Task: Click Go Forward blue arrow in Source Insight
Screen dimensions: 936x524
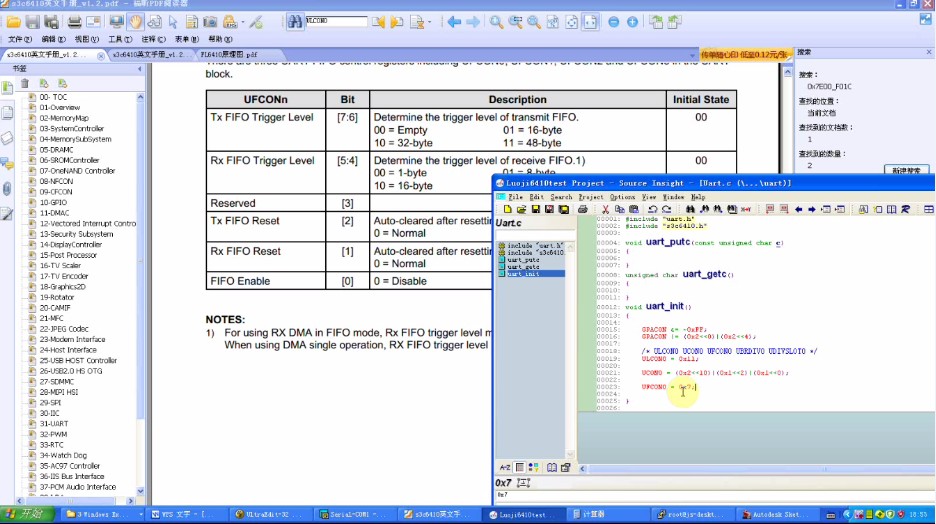Action: click(812, 209)
